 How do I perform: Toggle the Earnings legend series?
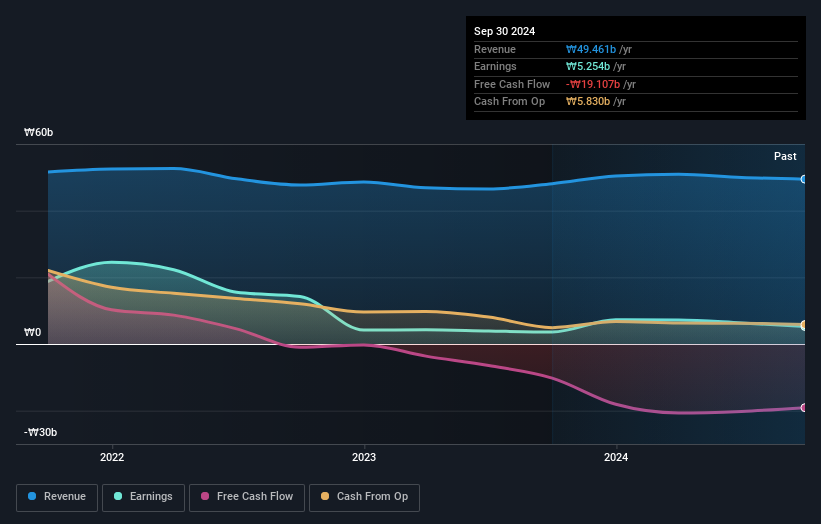click(143, 497)
